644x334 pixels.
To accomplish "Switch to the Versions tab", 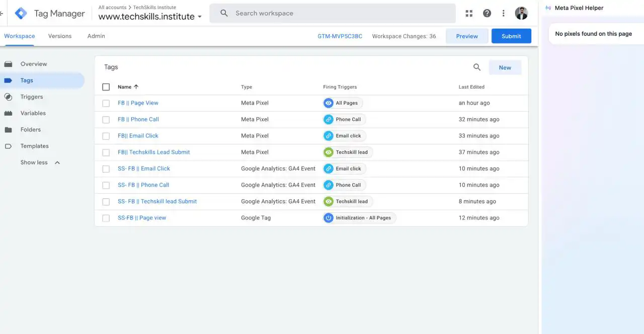I will click(x=60, y=36).
